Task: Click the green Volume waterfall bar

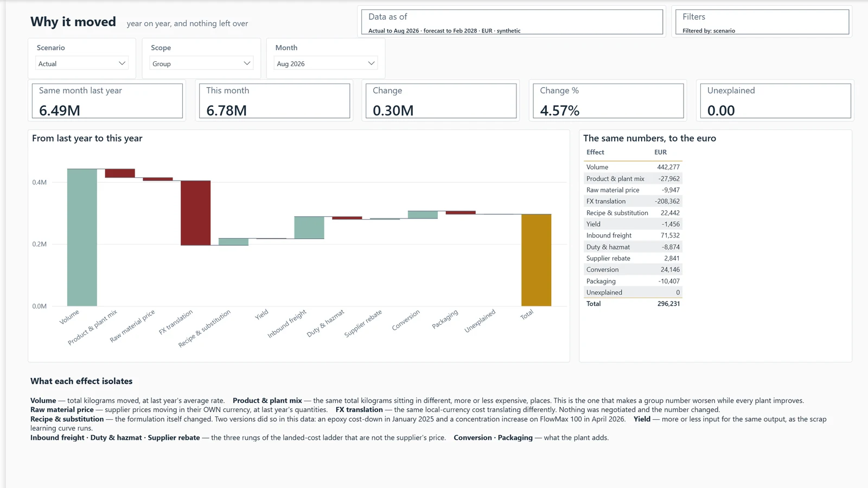Action: coord(82,237)
